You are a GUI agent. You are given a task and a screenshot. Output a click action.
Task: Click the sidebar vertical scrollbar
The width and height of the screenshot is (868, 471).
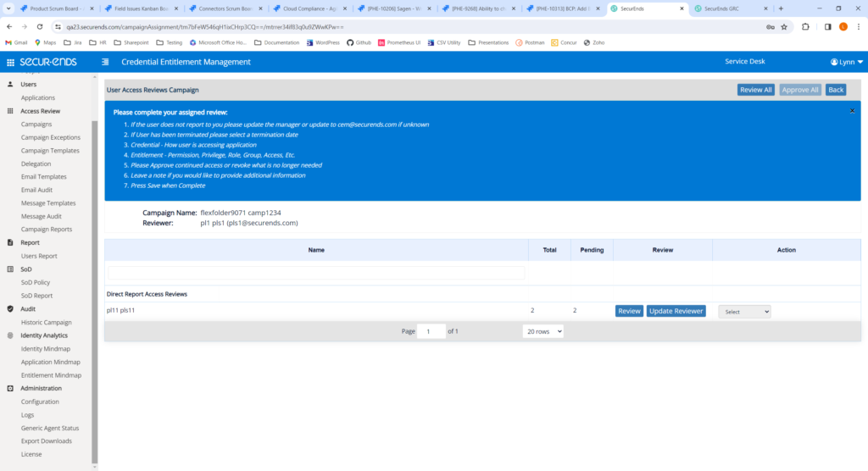pyautogui.click(x=95, y=292)
